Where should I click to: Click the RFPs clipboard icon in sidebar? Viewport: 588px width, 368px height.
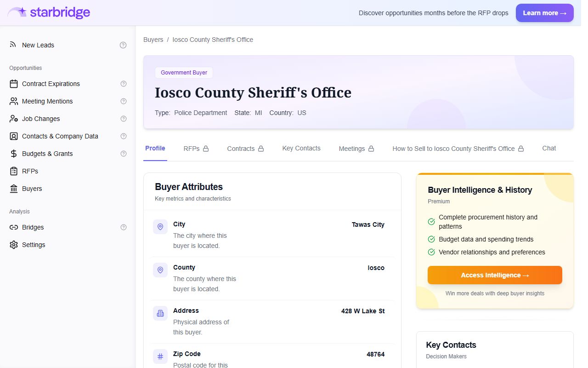(x=14, y=171)
